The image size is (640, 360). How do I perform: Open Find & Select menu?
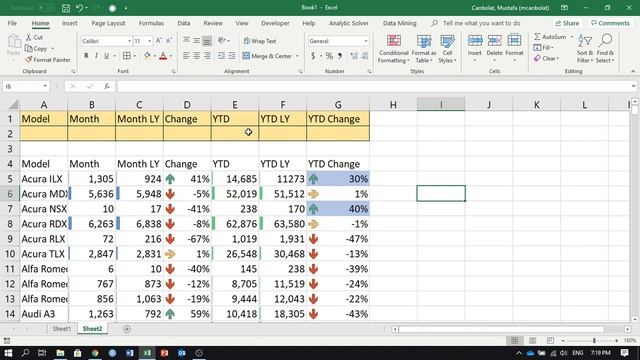tap(605, 49)
